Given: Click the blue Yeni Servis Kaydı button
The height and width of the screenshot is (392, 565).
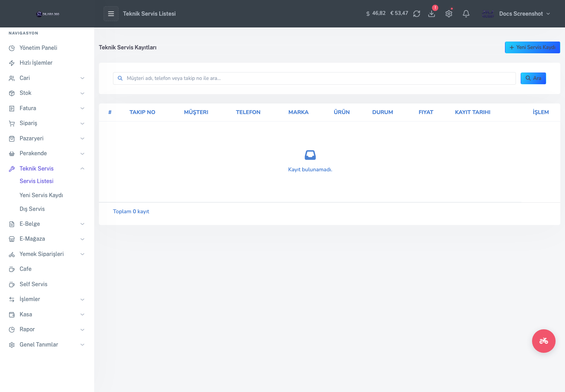Looking at the screenshot, I should pyautogui.click(x=532, y=47).
